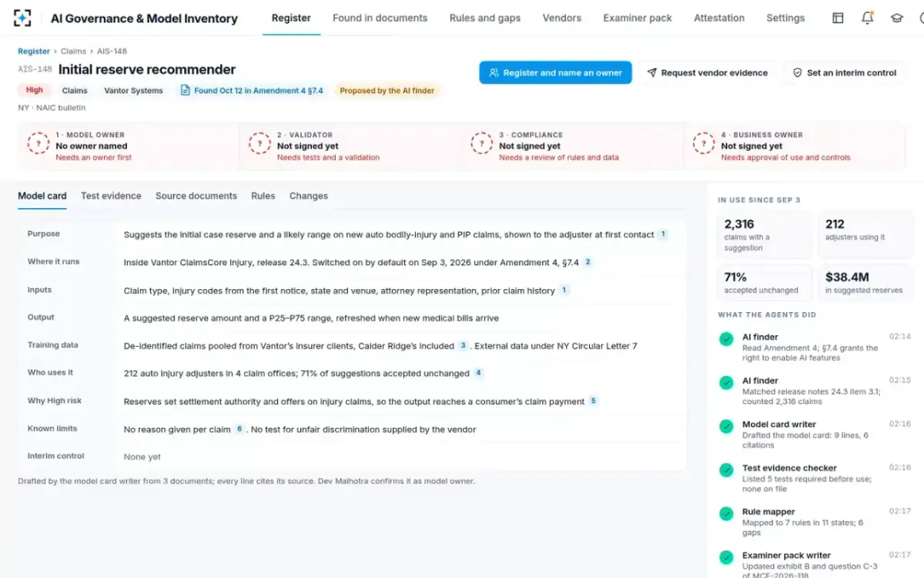Click 'NY · NAIC bulletin' text
924x578 pixels.
pyautogui.click(x=52, y=108)
